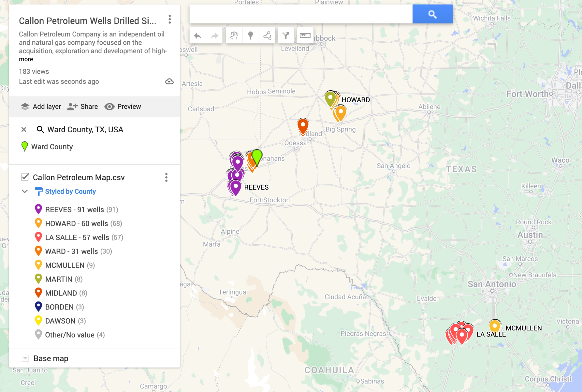The image size is (582, 392).
Task: Click the Redo arrow in toolbar
Action: pos(214,36)
